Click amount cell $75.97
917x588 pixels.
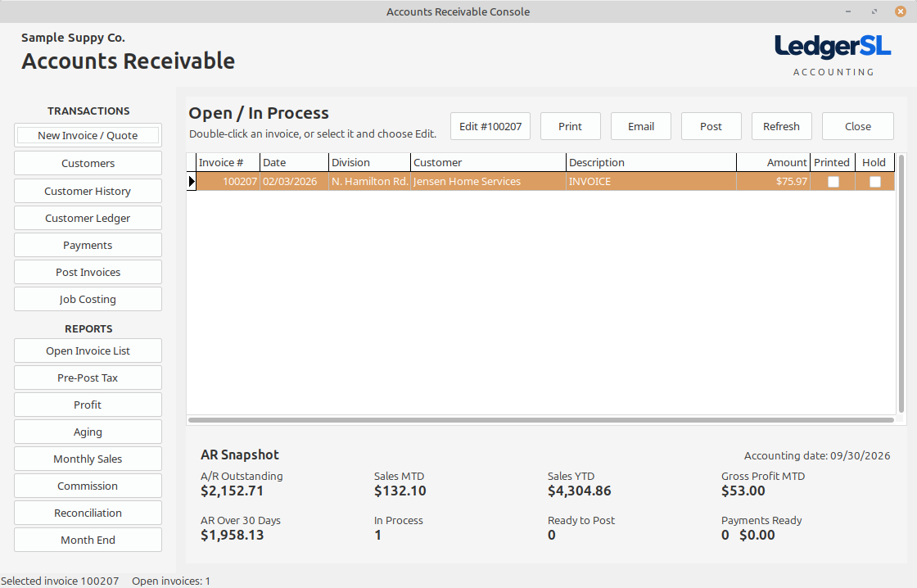[773, 181]
